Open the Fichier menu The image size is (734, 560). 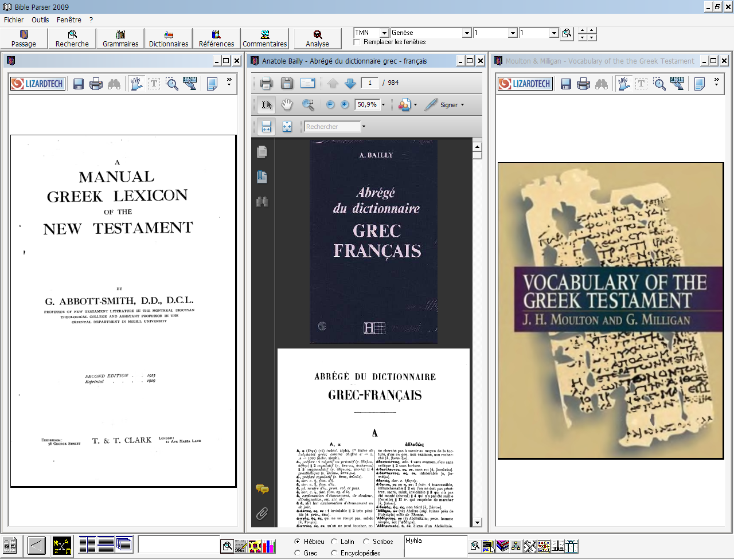pos(14,19)
